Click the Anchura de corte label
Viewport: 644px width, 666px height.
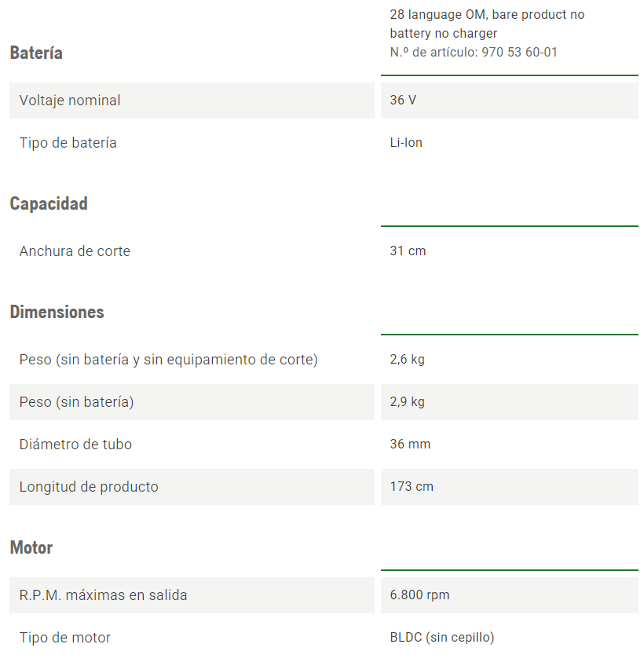(75, 251)
